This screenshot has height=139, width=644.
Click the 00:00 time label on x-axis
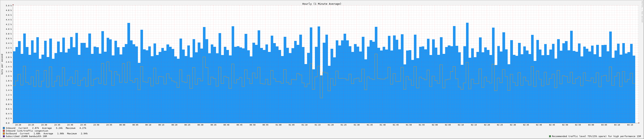pos(122,125)
